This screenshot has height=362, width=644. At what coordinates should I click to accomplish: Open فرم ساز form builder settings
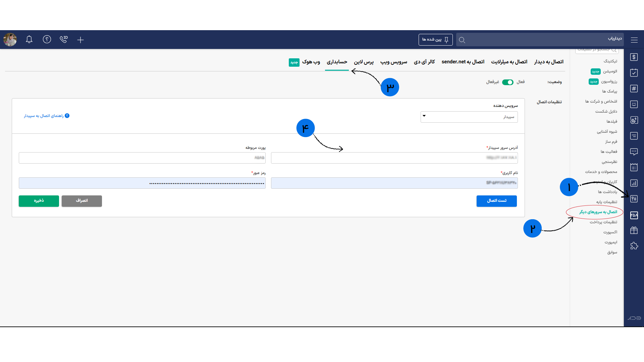pyautogui.click(x=611, y=142)
